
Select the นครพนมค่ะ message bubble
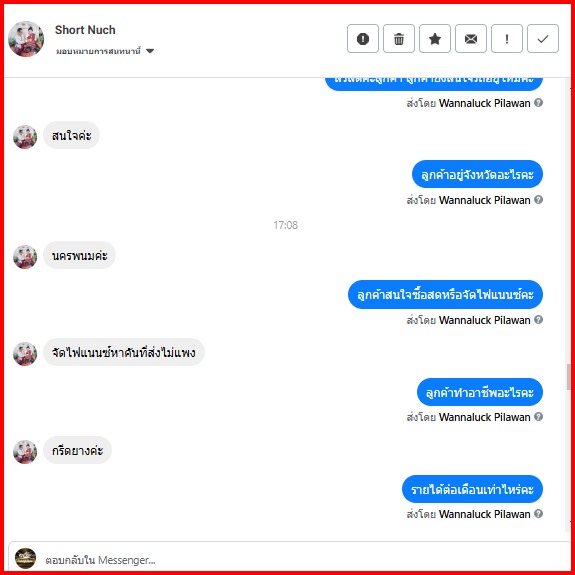tap(79, 255)
